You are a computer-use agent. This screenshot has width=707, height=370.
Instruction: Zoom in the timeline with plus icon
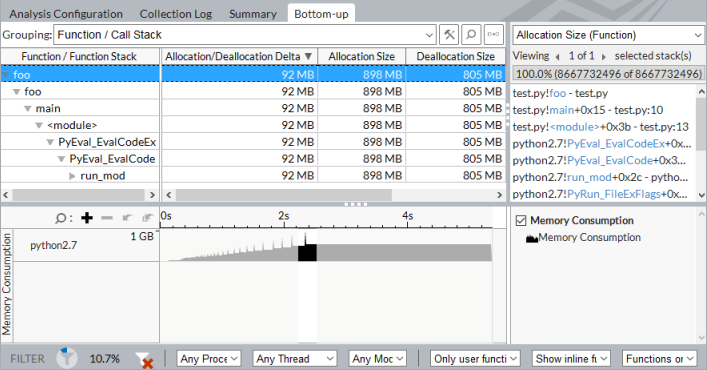coord(87,219)
